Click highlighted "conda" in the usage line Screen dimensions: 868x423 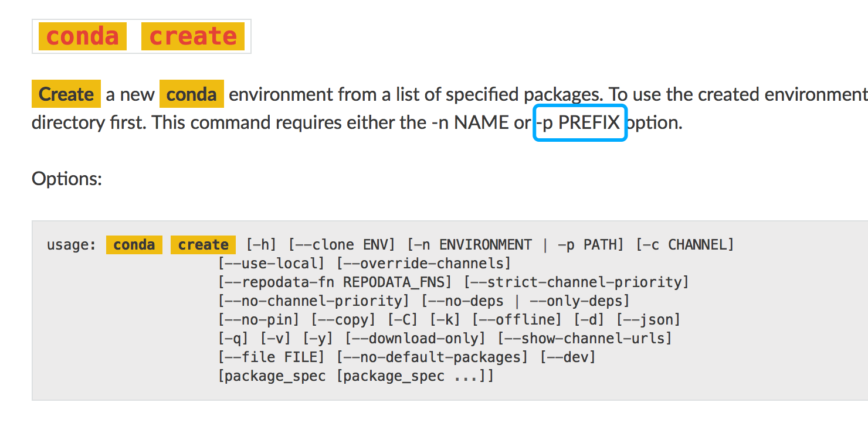point(134,245)
